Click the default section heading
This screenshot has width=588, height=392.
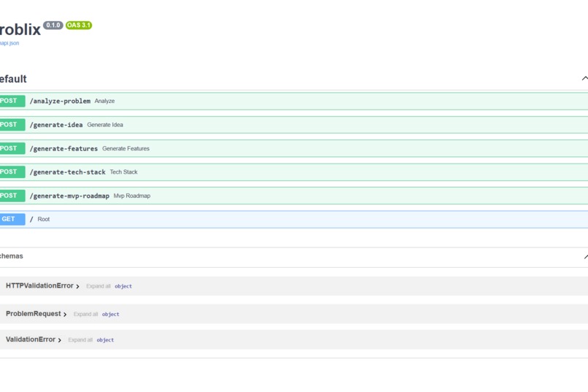pos(13,79)
